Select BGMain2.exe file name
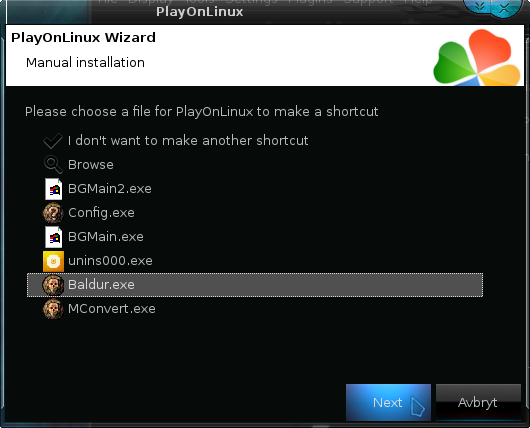Image resolution: width=530 pixels, height=428 pixels. point(110,189)
